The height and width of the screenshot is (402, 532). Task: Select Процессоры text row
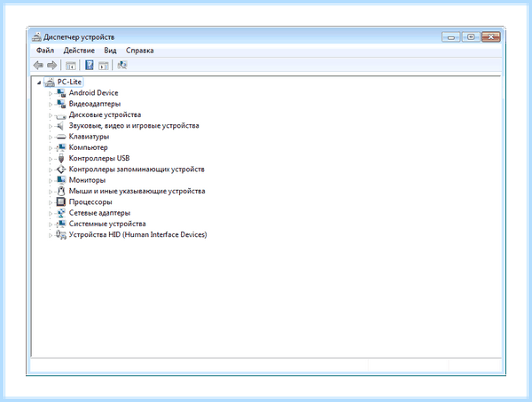pos(90,202)
